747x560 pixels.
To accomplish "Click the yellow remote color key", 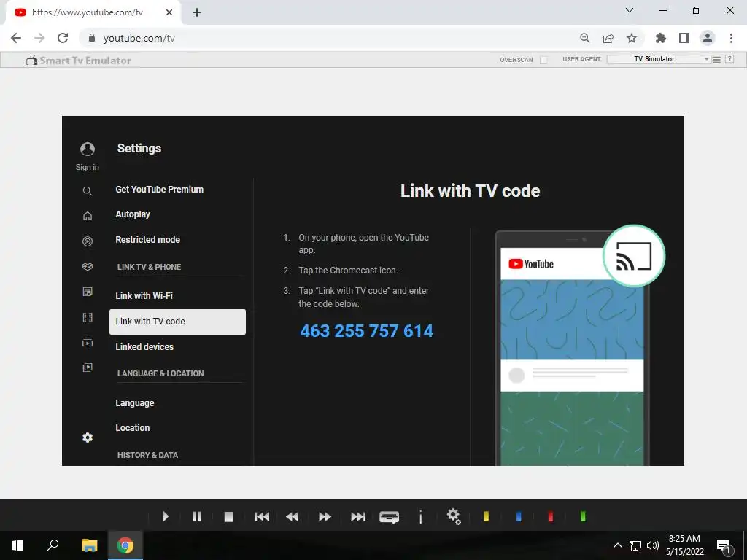I will coord(486,516).
